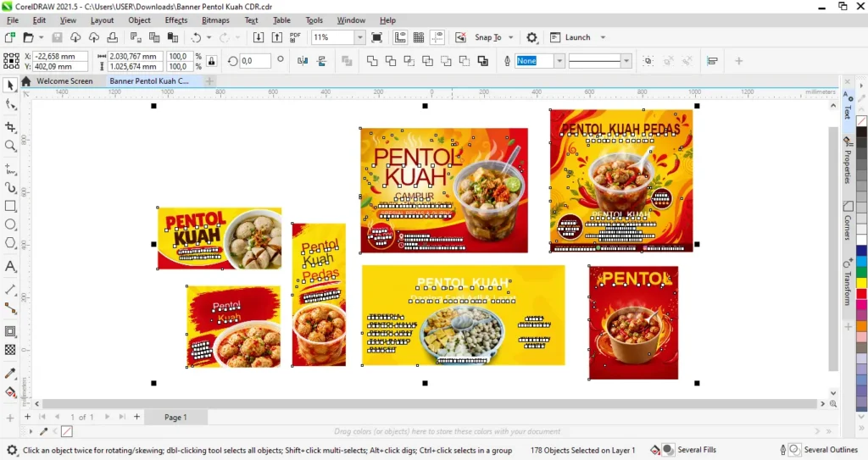Screen dimensions: 868x460
Task: Open the Properties docker tab
Action: (x=848, y=160)
